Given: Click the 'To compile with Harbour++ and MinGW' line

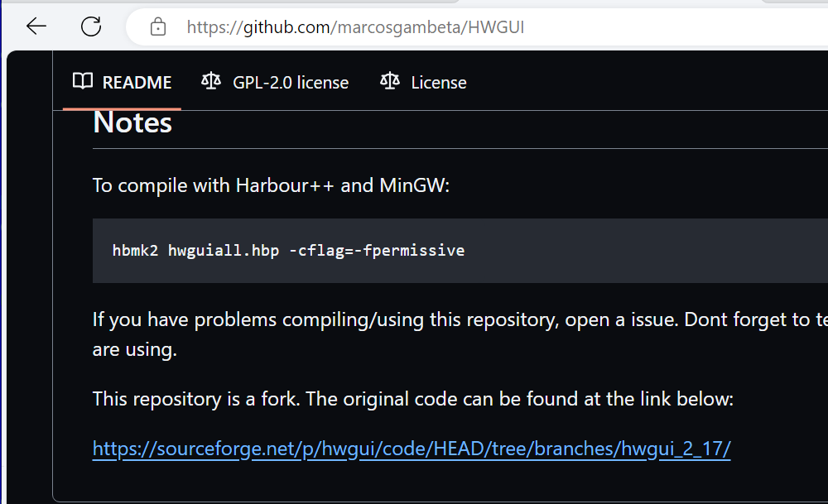Looking at the screenshot, I should [271, 185].
